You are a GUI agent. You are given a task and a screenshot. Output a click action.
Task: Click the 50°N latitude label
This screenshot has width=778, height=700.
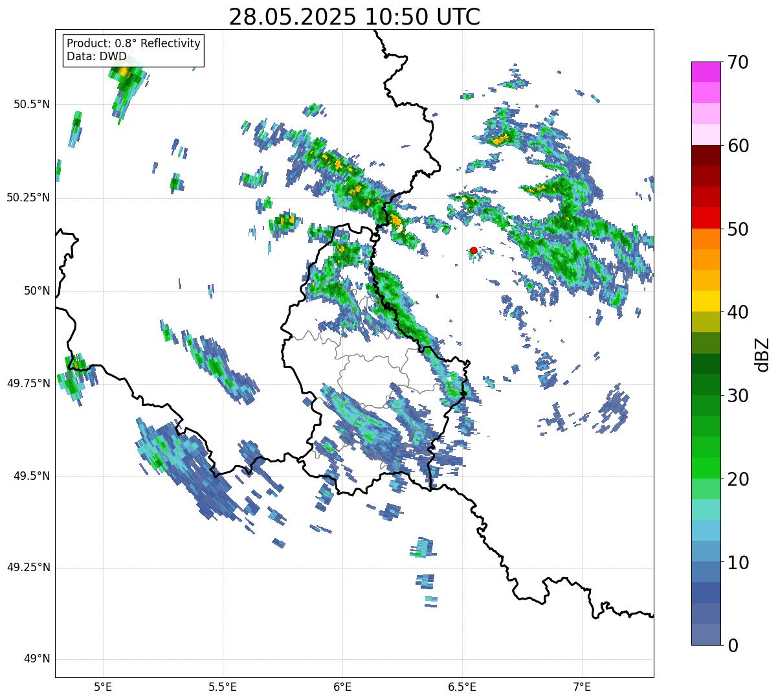[37, 291]
